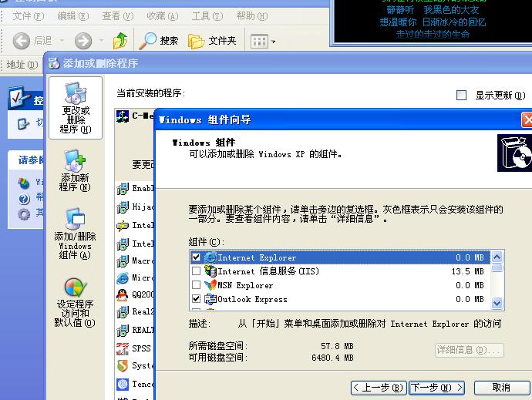Click the 取消 cancel button
This screenshot has width=532, height=400.
501,388
